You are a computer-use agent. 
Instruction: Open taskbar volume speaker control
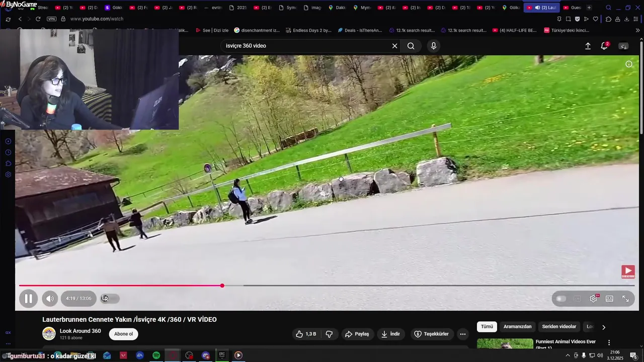[600, 355]
